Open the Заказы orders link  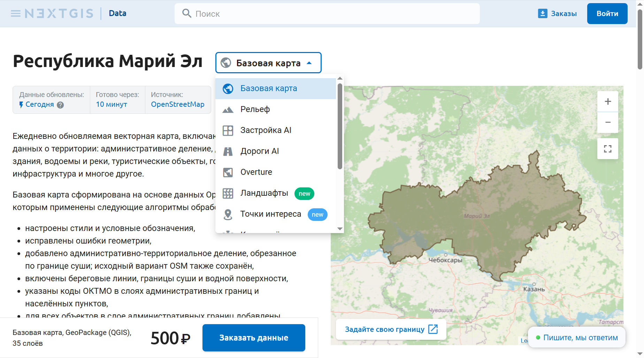pos(563,14)
